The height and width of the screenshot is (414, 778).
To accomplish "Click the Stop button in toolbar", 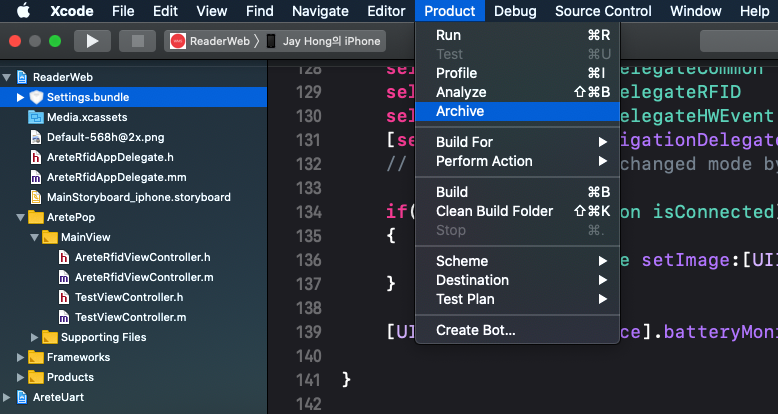I will click(x=136, y=41).
